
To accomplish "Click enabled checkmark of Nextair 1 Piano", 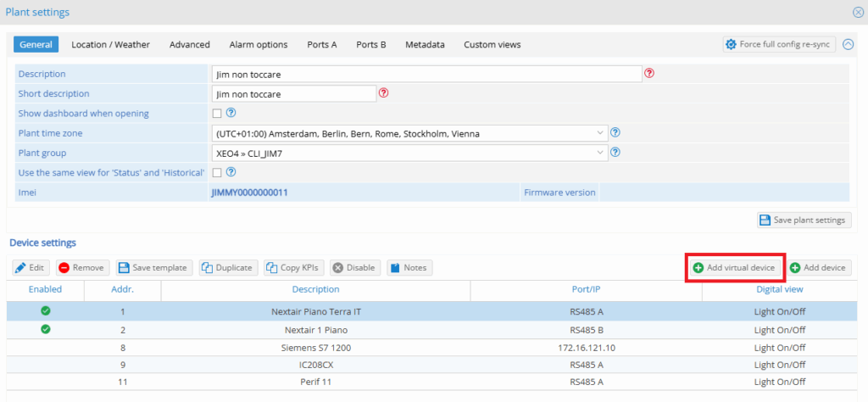I will tap(46, 329).
